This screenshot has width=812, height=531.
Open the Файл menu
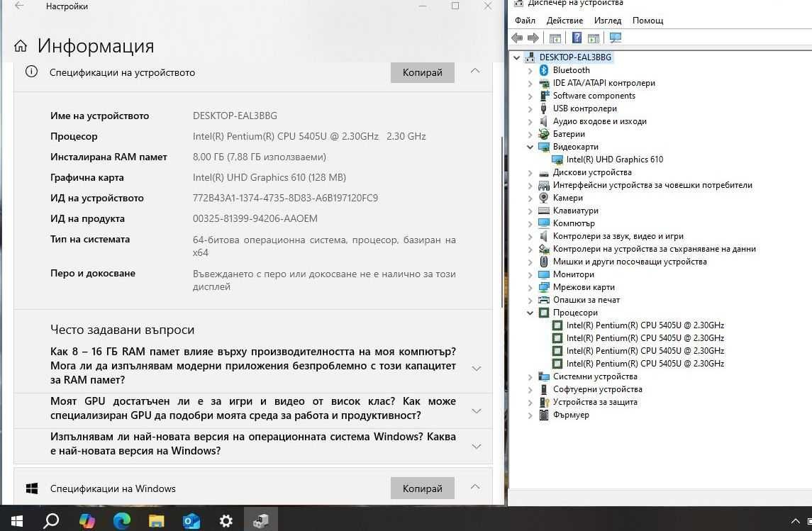pyautogui.click(x=525, y=20)
